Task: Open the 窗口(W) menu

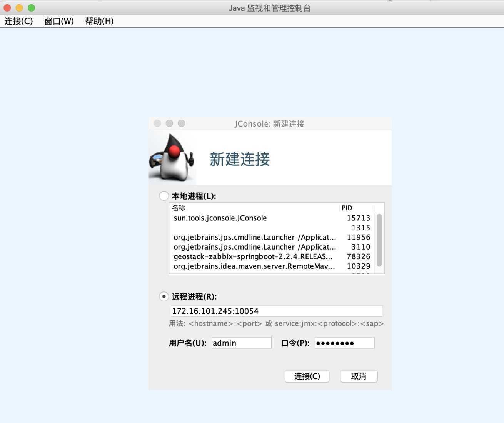Action: [x=59, y=21]
